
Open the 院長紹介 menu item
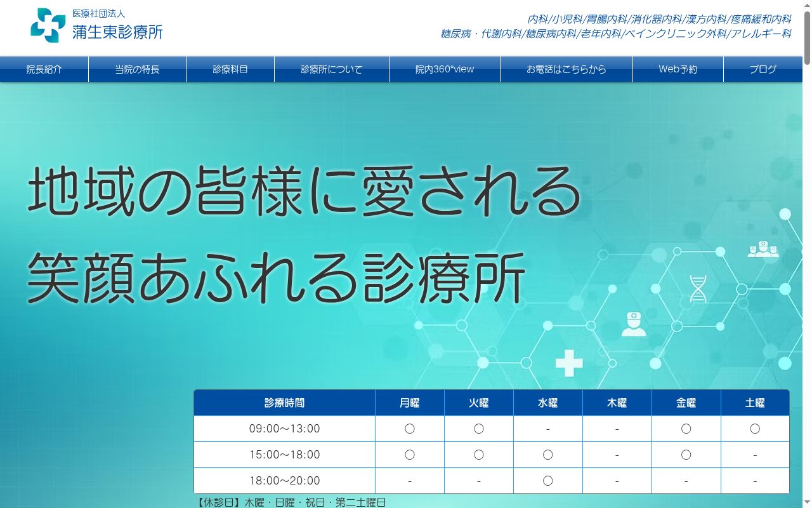(x=44, y=69)
